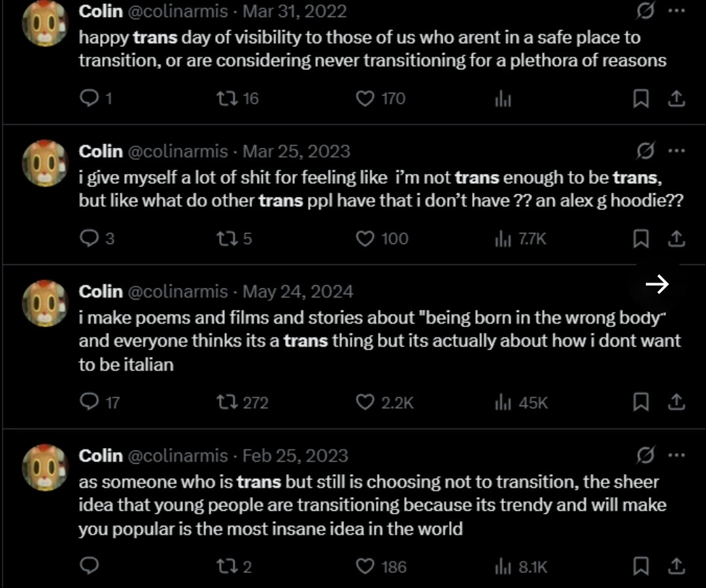Click the Grok icon on first tweet
Image resolution: width=706 pixels, height=588 pixels.
(x=645, y=10)
